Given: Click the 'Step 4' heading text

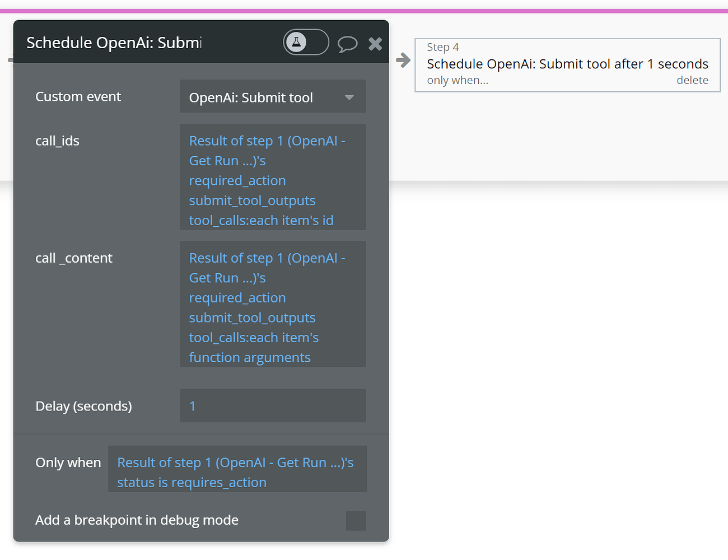Looking at the screenshot, I should [443, 47].
